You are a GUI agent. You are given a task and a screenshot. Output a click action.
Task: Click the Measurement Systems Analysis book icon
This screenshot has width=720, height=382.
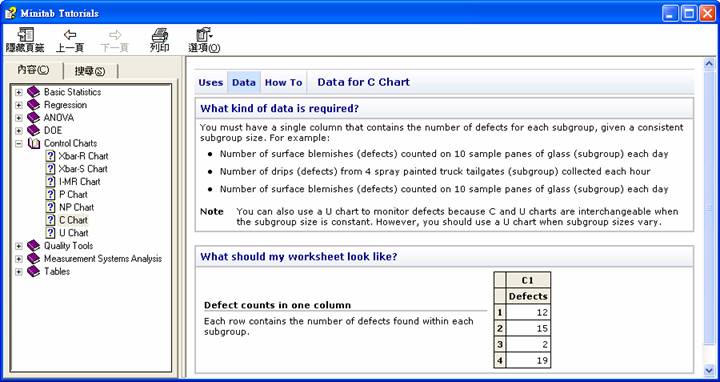(x=34, y=258)
